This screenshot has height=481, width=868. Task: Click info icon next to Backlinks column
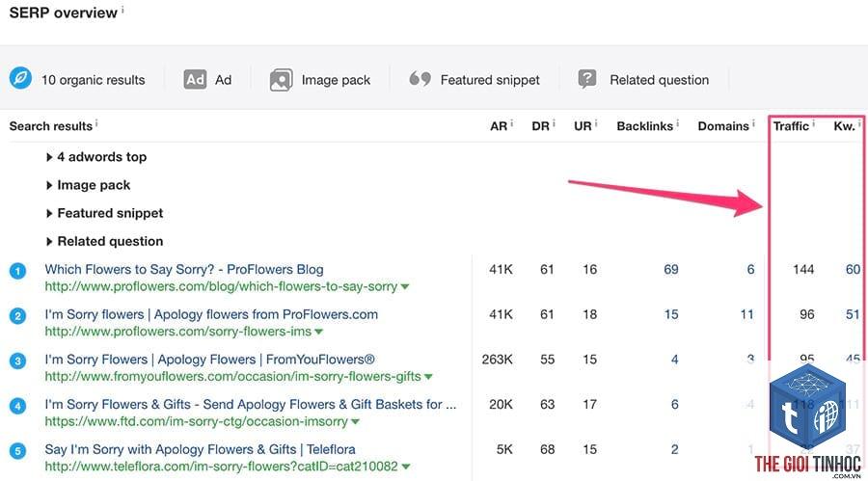[678, 122]
